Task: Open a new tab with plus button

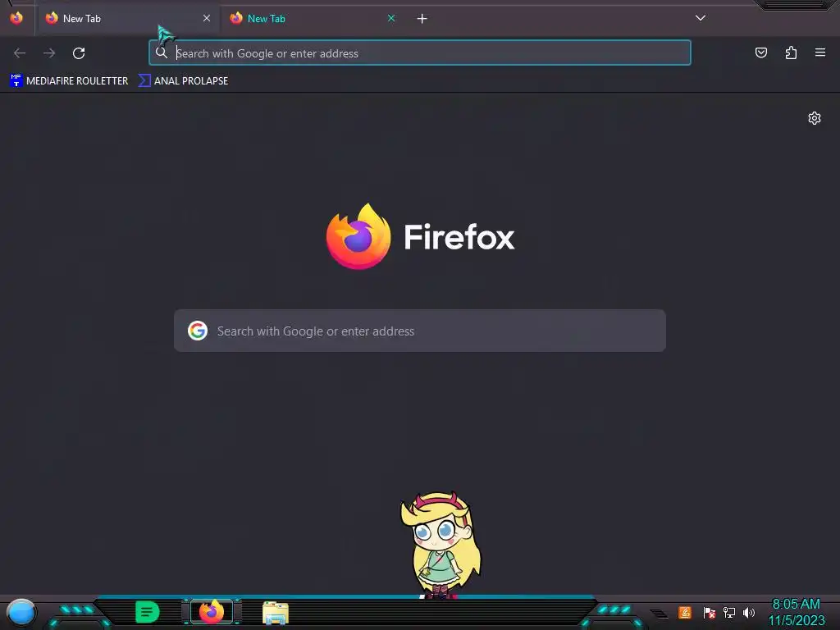Action: [422, 19]
